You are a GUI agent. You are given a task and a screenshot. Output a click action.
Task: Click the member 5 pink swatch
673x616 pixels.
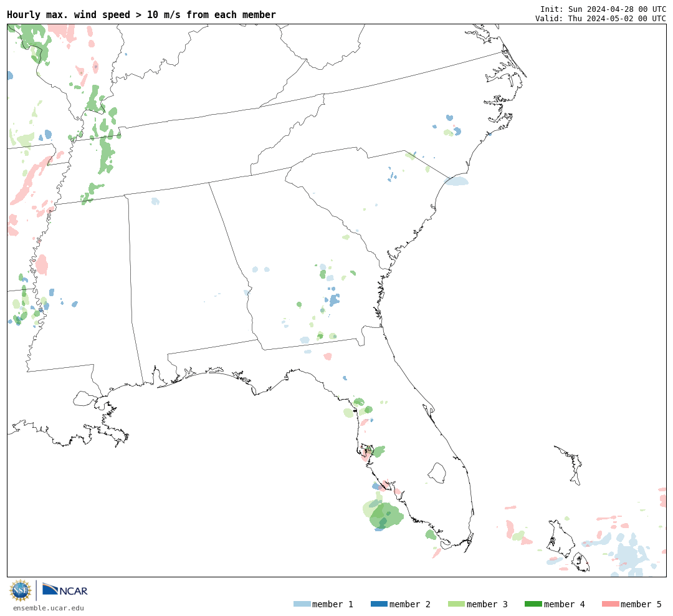coord(610,604)
